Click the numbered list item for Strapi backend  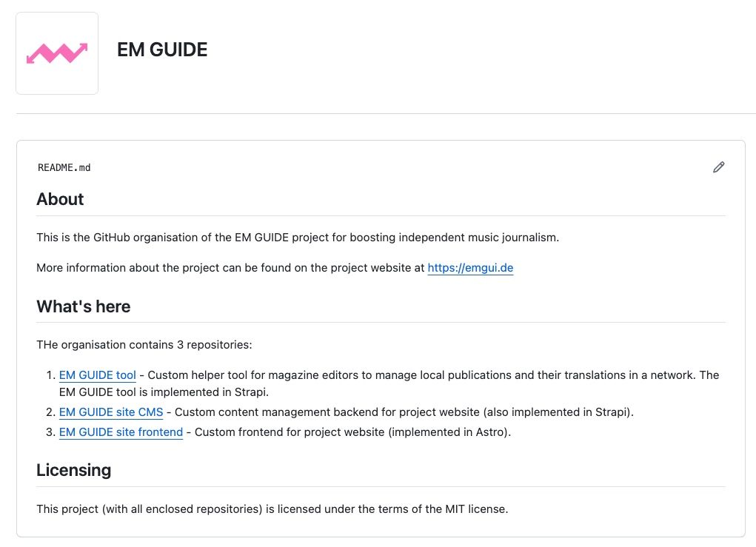pyautogui.click(x=345, y=412)
